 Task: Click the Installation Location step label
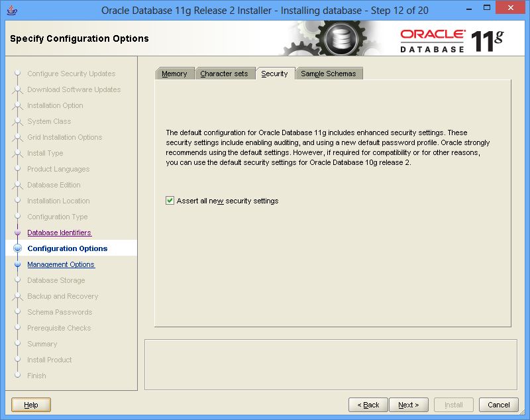coord(58,200)
